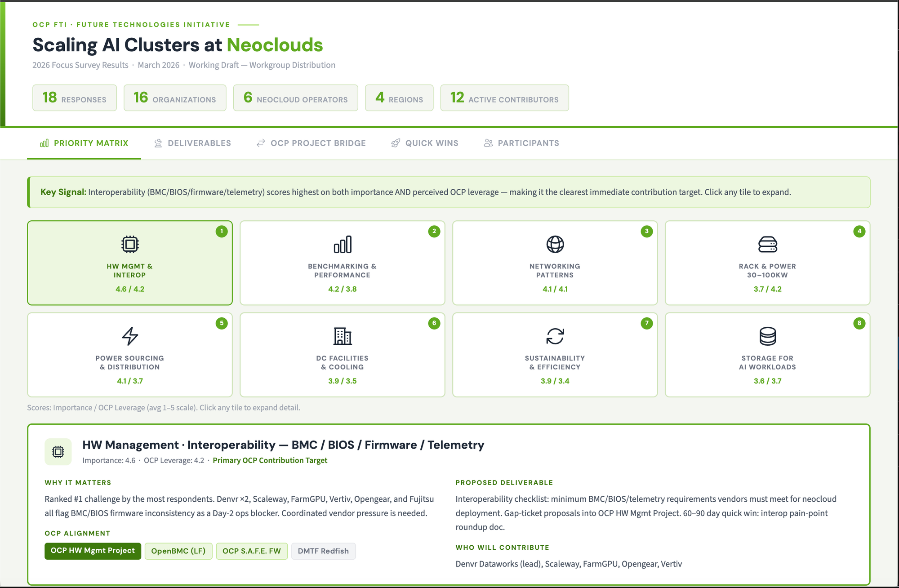Click chip icon beside HW Management heading
Screen dimensions: 899x588
(x=58, y=451)
